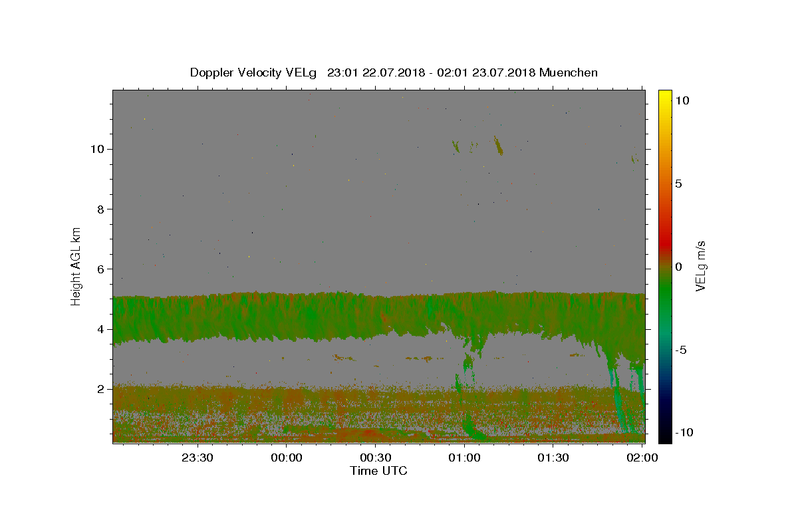Click the colorbar tick label -5
798x532 pixels.
pyautogui.click(x=681, y=350)
